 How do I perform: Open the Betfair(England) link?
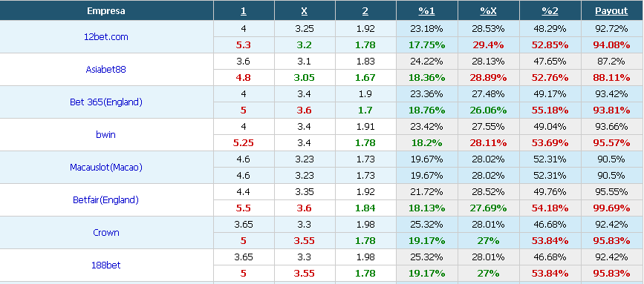(106, 200)
